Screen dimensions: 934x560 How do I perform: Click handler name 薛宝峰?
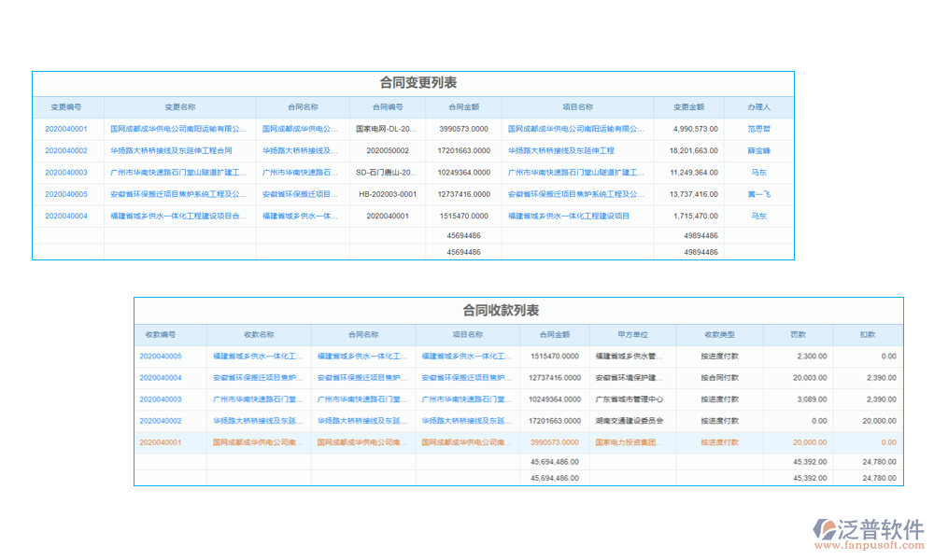click(758, 150)
